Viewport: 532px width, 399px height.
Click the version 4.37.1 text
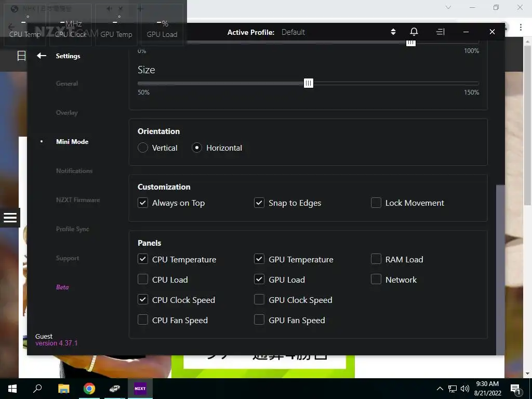pos(56,343)
